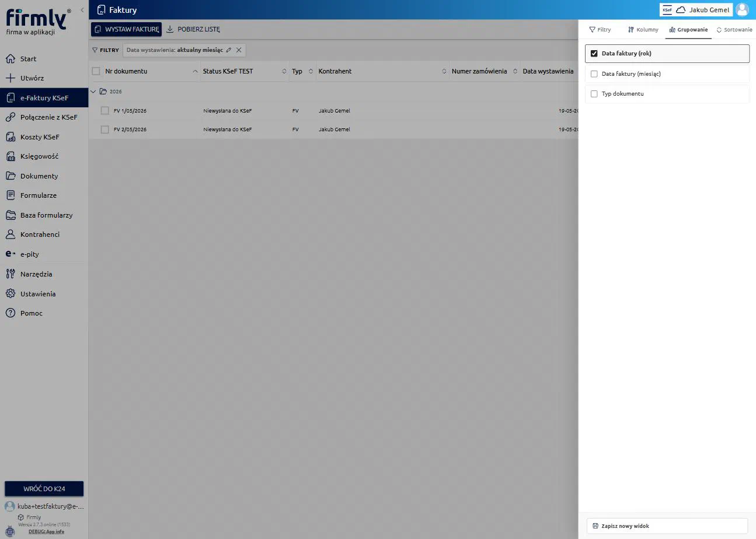Click POBIERZ LISTĘ download button
756x539 pixels.
tap(193, 29)
